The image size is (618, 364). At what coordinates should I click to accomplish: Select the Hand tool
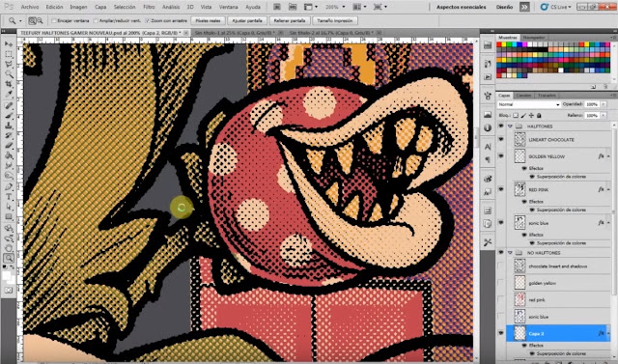coord(9,248)
